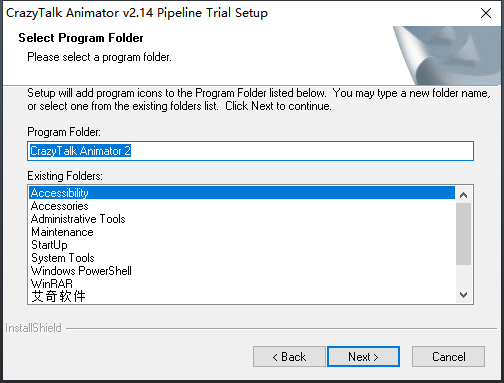Screen dimensions: 504x383
Task: Click the InstallShield label
Action: coord(33,328)
